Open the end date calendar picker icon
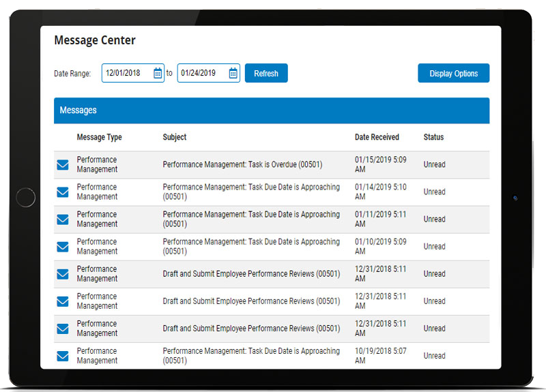This screenshot has width=546, height=392. (x=233, y=73)
